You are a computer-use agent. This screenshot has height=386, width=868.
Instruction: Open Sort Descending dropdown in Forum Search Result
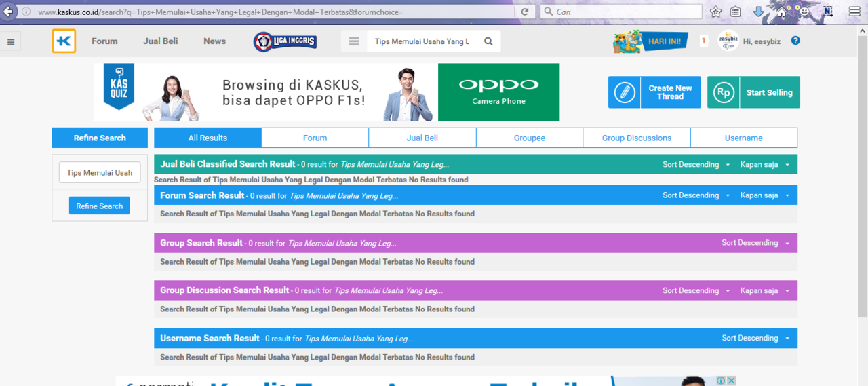(696, 195)
